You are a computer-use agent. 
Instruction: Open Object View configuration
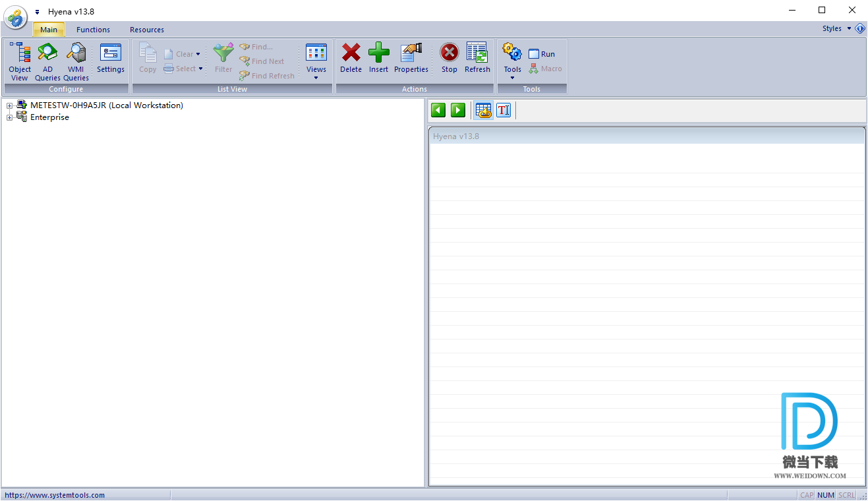pos(20,62)
